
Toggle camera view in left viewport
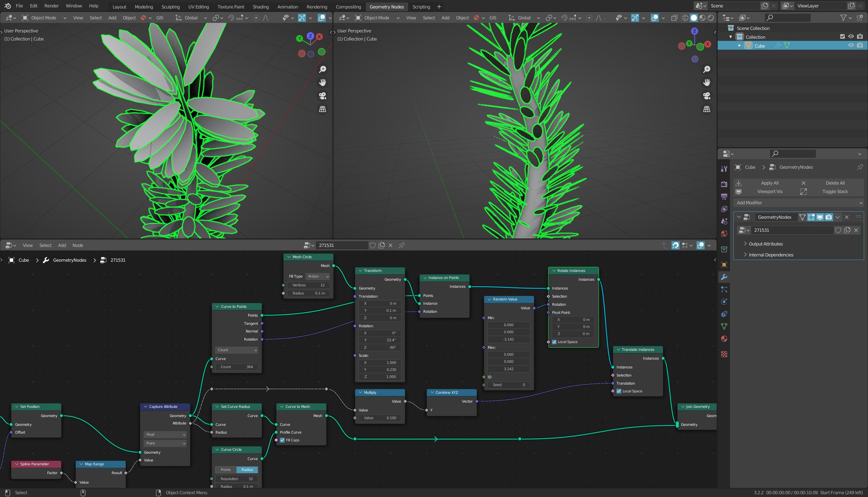click(x=322, y=96)
